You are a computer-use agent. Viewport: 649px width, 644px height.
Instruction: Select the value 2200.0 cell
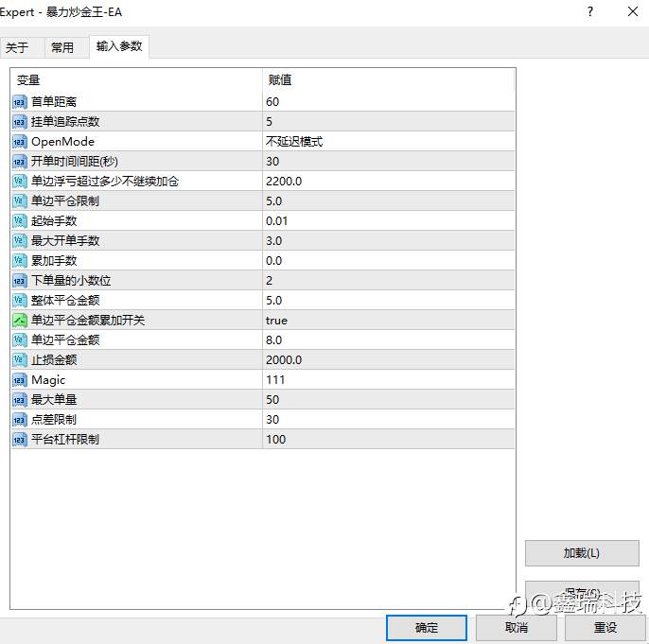coord(389,182)
